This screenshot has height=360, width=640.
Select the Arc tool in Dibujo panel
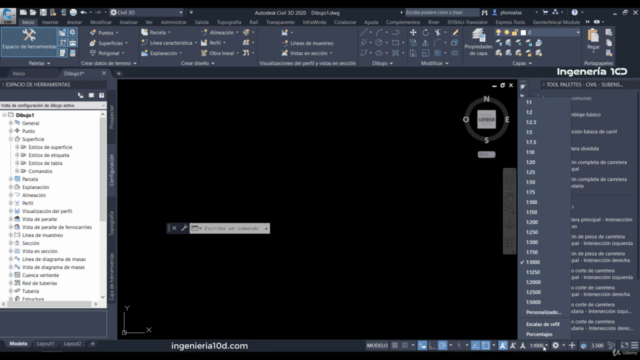379,32
